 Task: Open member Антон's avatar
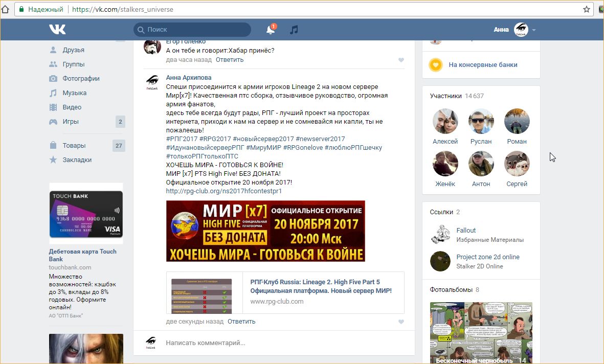[481, 164]
